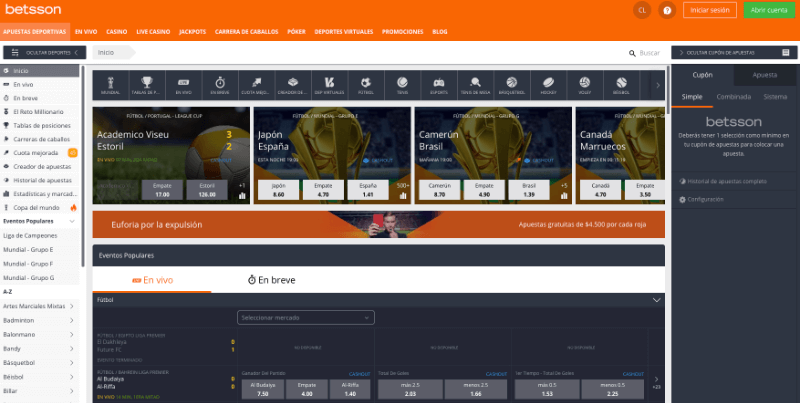Screen dimensions: 800x403
Task: Select the Fútbol ball icon tile
Action: pos(366,85)
